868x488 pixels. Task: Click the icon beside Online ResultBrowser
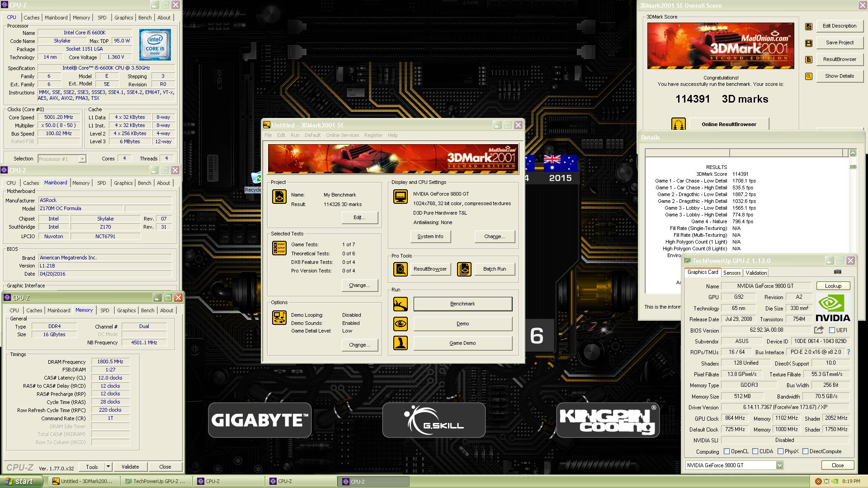point(678,124)
